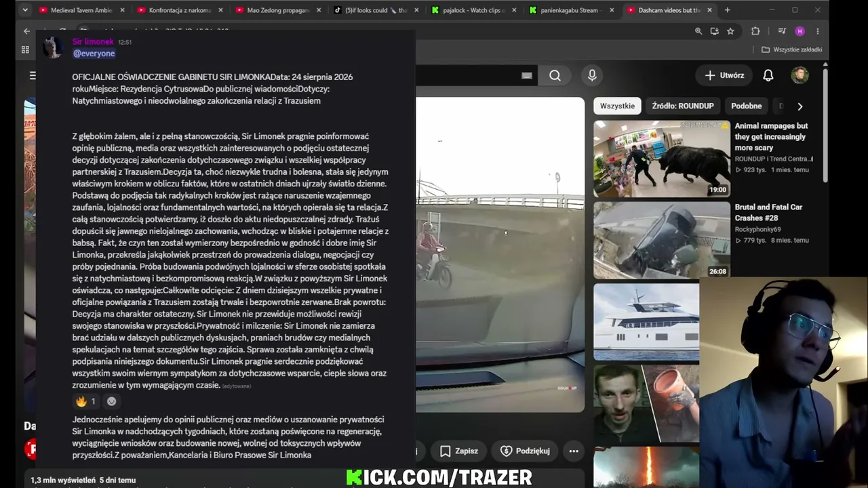The width and height of the screenshot is (868, 488).
Task: Open the tab search dropdown arrow
Action: tap(25, 10)
